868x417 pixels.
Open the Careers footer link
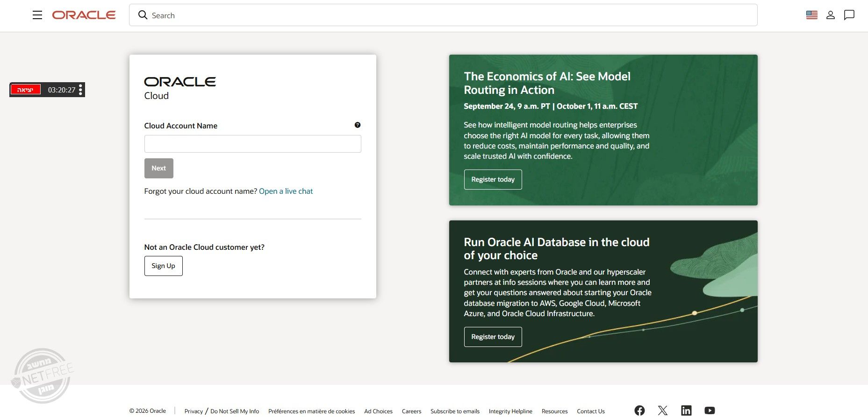pos(411,411)
